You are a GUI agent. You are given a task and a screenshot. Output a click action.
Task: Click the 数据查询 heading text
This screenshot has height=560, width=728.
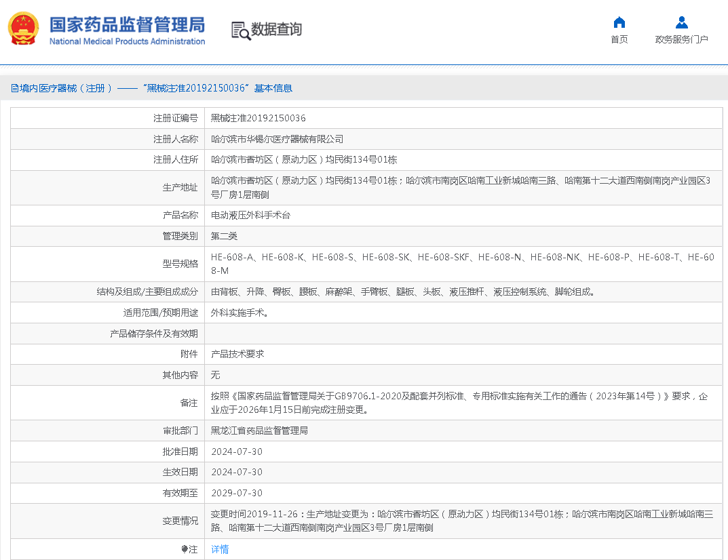pos(276,30)
